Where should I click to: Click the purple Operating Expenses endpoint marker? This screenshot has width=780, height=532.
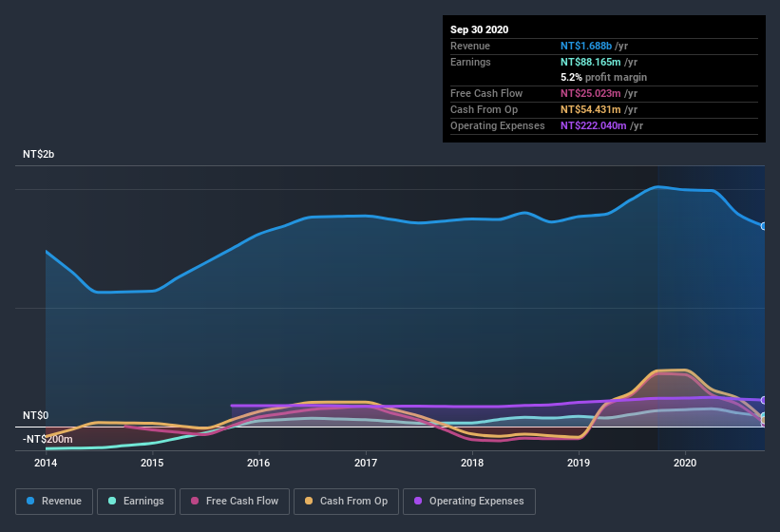[764, 400]
